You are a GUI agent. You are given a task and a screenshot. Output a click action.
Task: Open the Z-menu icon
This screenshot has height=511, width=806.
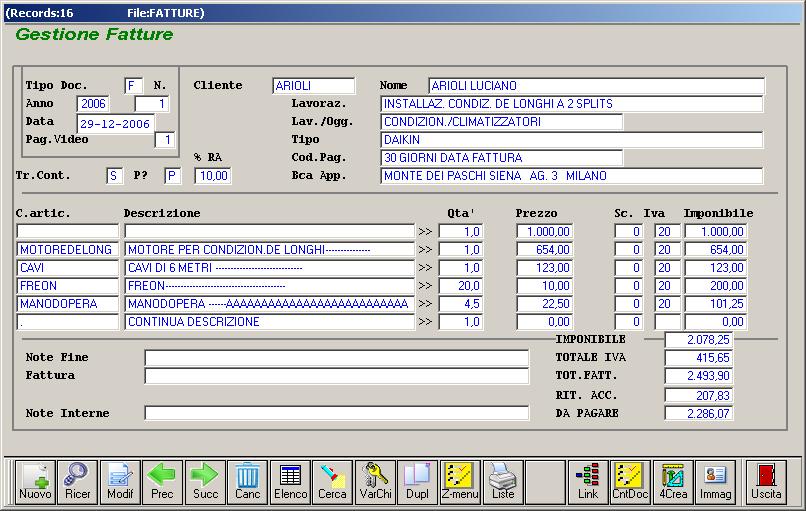click(460, 481)
